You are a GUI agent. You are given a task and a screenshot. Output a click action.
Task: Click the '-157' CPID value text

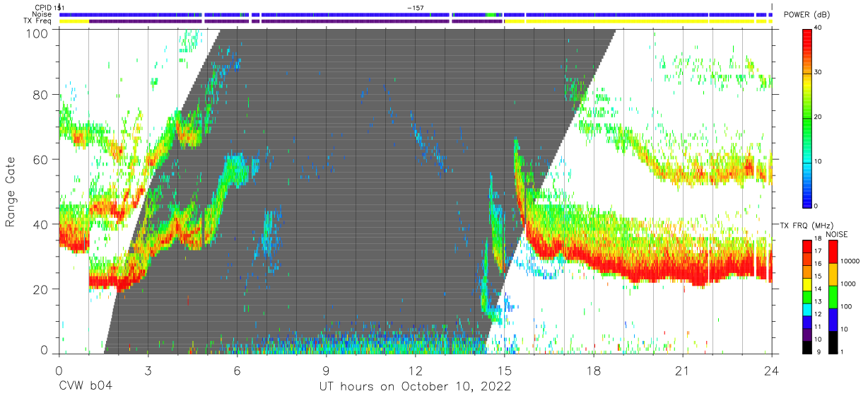point(416,8)
